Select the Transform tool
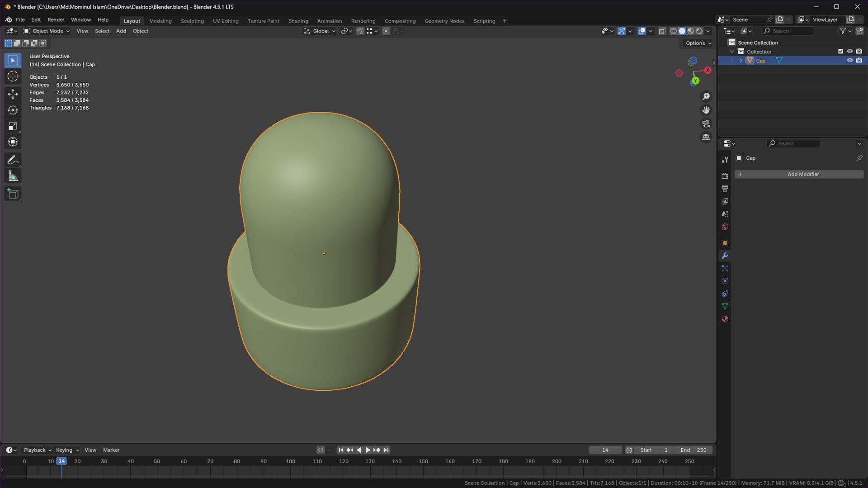The width and height of the screenshot is (868, 488). coord(13,142)
